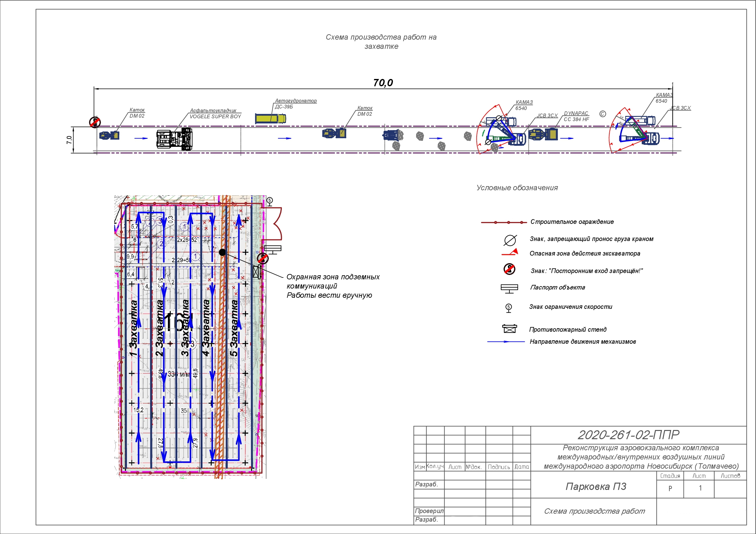The height and width of the screenshot is (534, 756).
Task: Click the sheet number '1' cell
Action: [x=699, y=489]
